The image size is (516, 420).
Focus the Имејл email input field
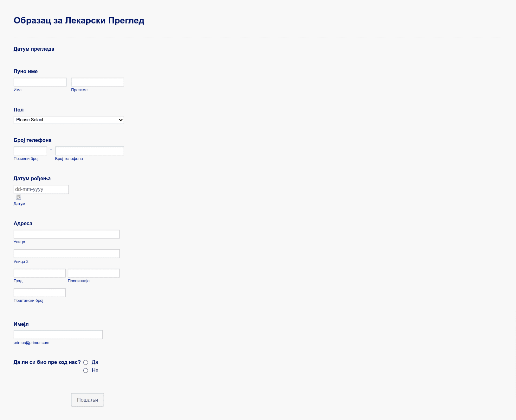coord(58,334)
